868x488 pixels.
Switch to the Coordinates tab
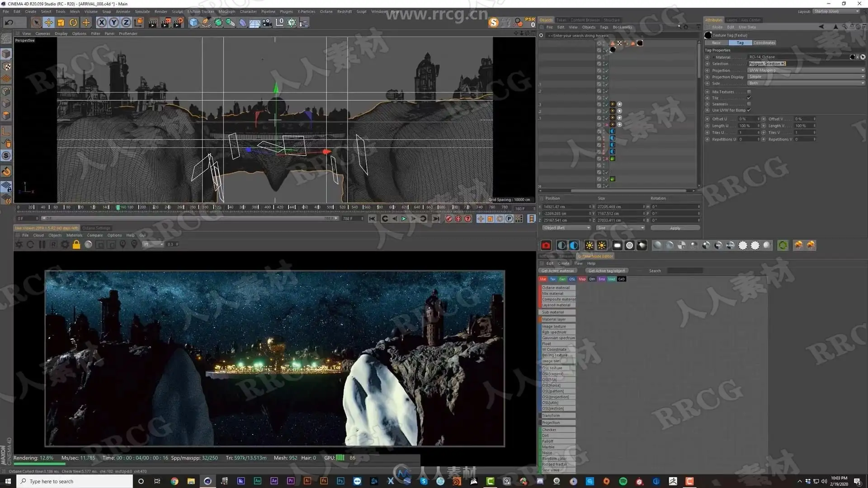click(764, 42)
